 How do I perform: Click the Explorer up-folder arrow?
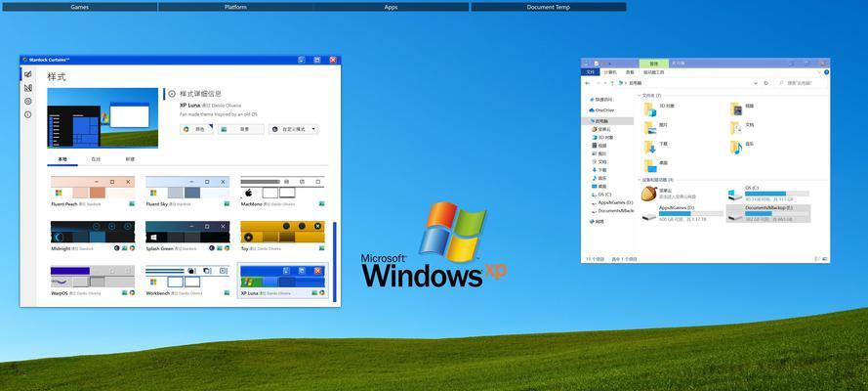tap(611, 83)
